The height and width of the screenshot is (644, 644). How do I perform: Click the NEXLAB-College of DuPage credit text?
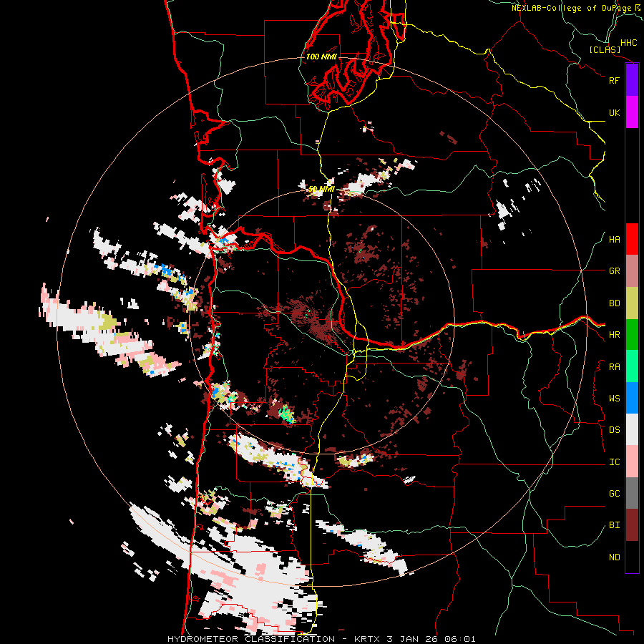577,8
